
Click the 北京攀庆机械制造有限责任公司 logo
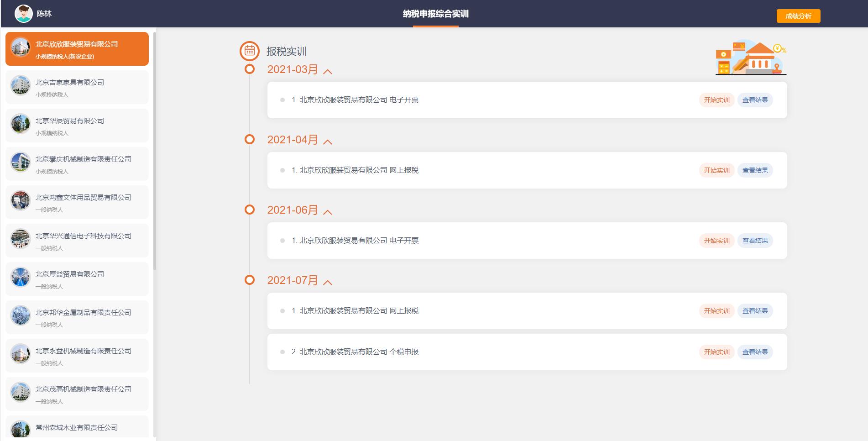coord(21,163)
